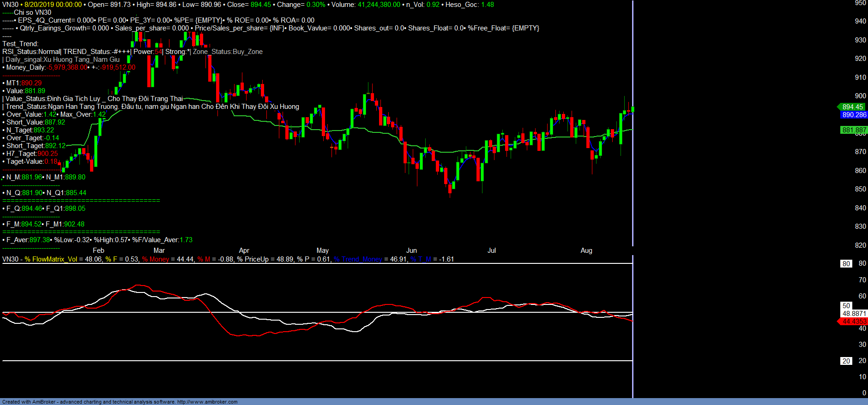
Task: Open the amibroker.com link in footer
Action: click(x=207, y=402)
